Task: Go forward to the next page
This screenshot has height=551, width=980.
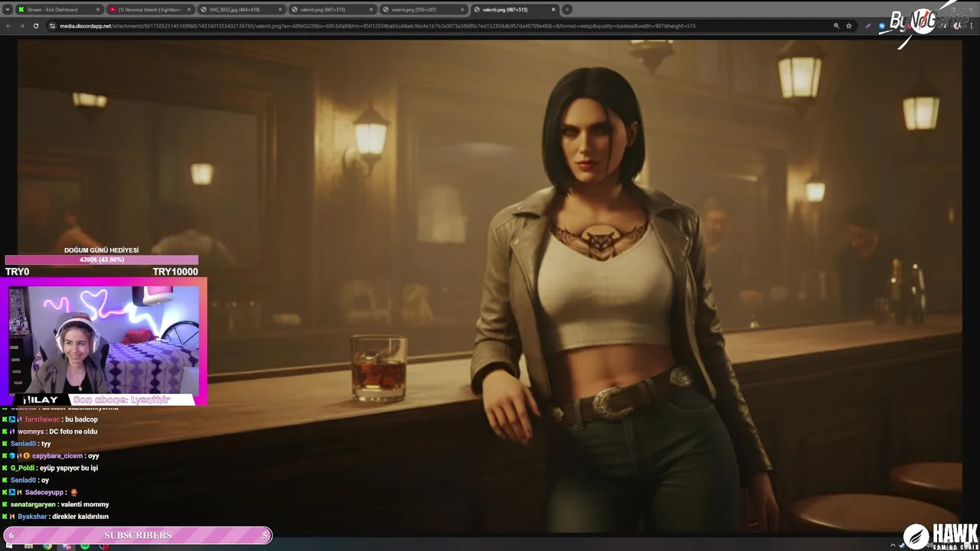Action: (21, 26)
